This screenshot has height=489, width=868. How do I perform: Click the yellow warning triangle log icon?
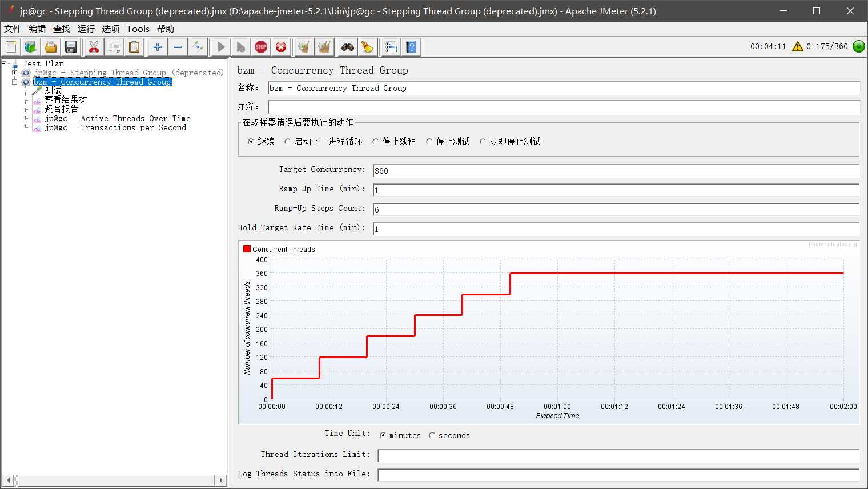pos(798,46)
